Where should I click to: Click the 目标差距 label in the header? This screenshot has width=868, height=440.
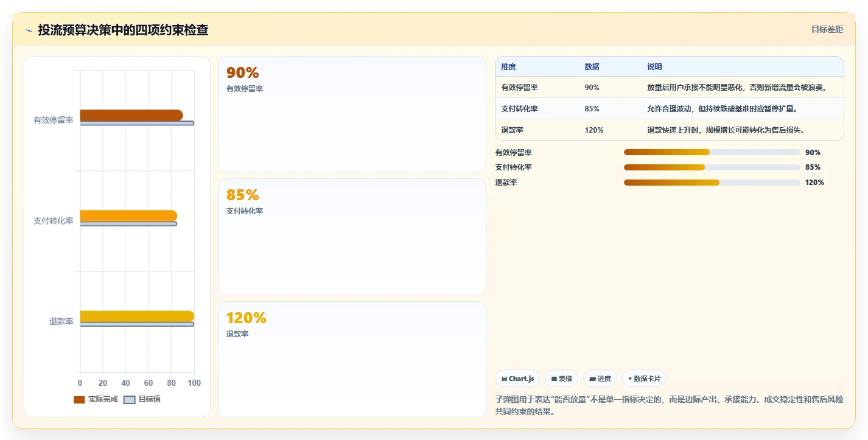827,29
